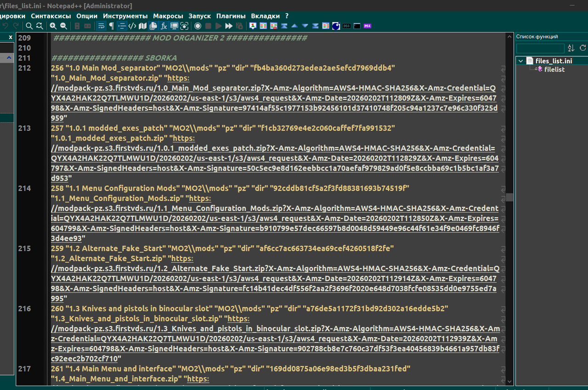Click the purple M+ markdown plugin icon

click(367, 26)
